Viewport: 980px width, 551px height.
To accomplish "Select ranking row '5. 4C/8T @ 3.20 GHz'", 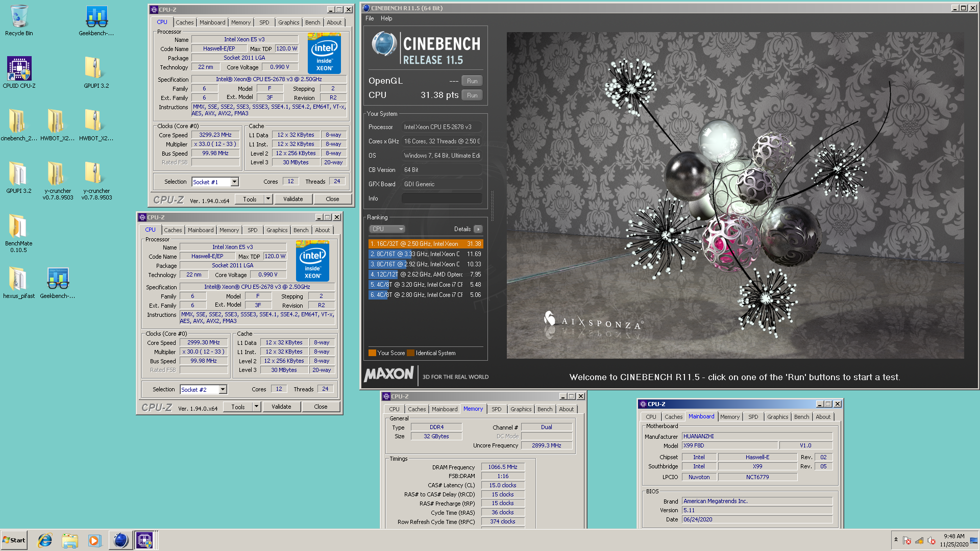I will [426, 285].
